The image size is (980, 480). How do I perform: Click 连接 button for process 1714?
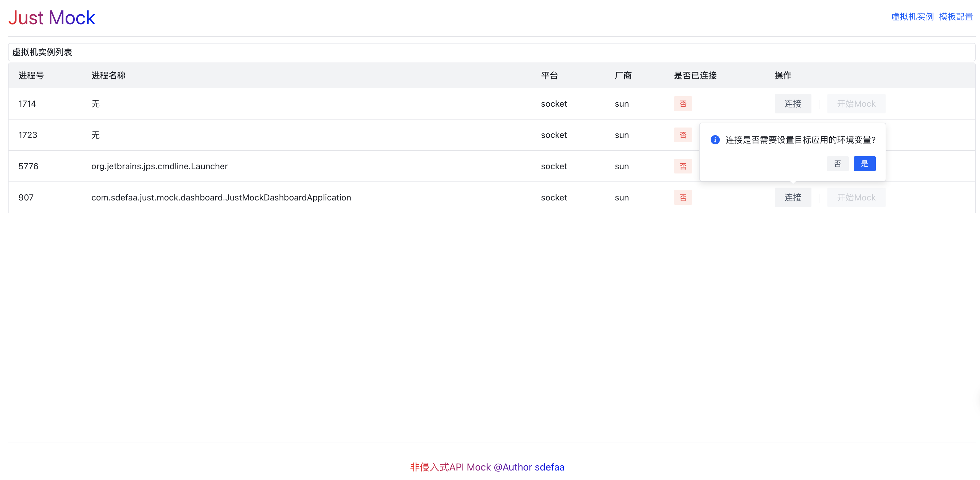pyautogui.click(x=793, y=104)
